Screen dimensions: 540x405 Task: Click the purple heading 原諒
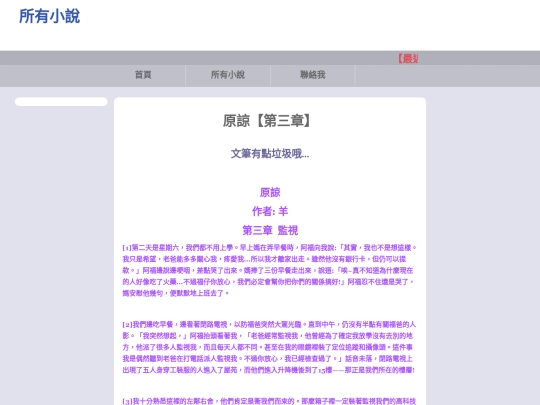[270, 192]
